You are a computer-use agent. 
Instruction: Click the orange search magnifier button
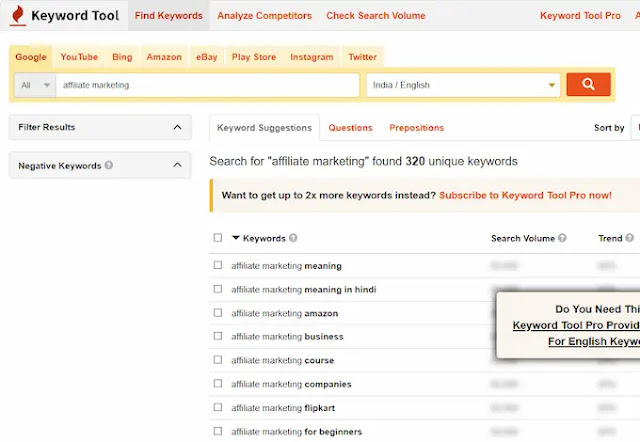(588, 84)
